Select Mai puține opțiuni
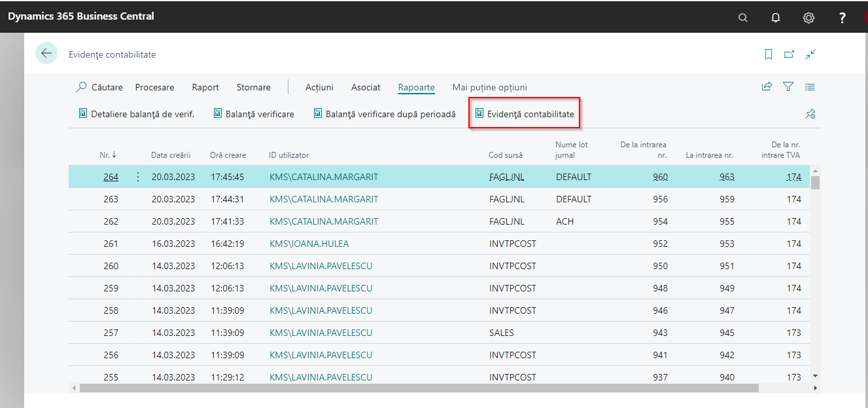868x408 pixels. pos(489,87)
